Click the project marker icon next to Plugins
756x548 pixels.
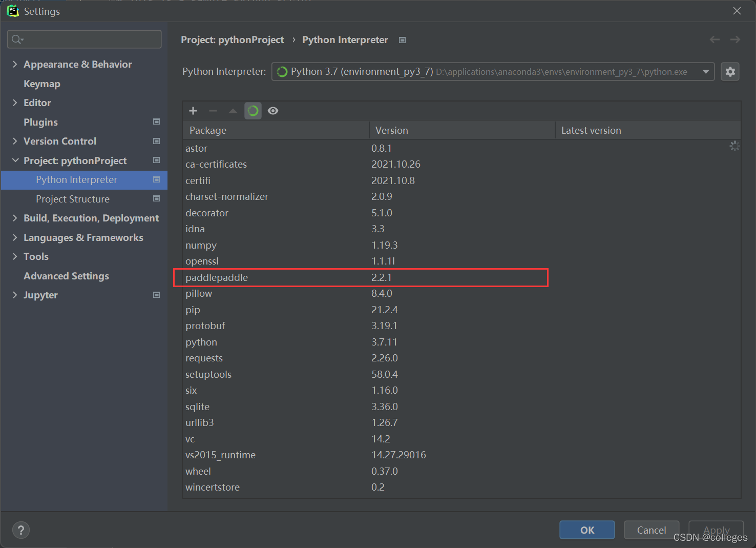click(157, 121)
